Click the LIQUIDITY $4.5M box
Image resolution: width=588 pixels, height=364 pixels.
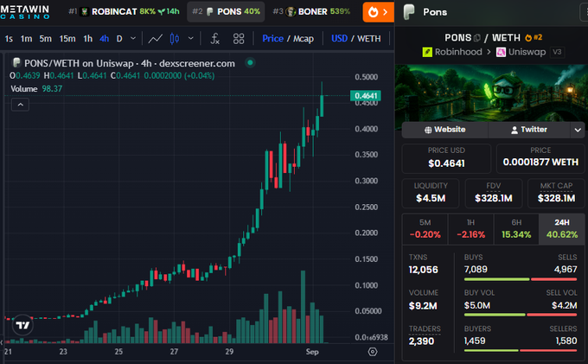click(x=431, y=193)
